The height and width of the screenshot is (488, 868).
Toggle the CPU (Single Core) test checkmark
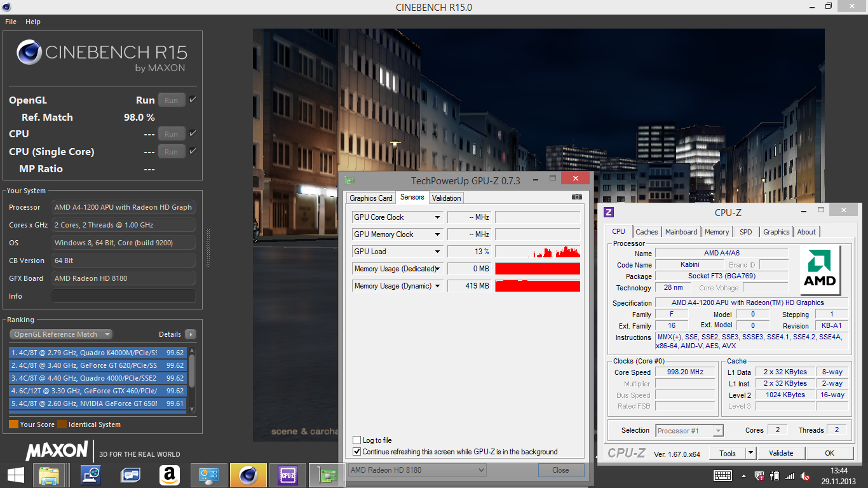(x=193, y=151)
